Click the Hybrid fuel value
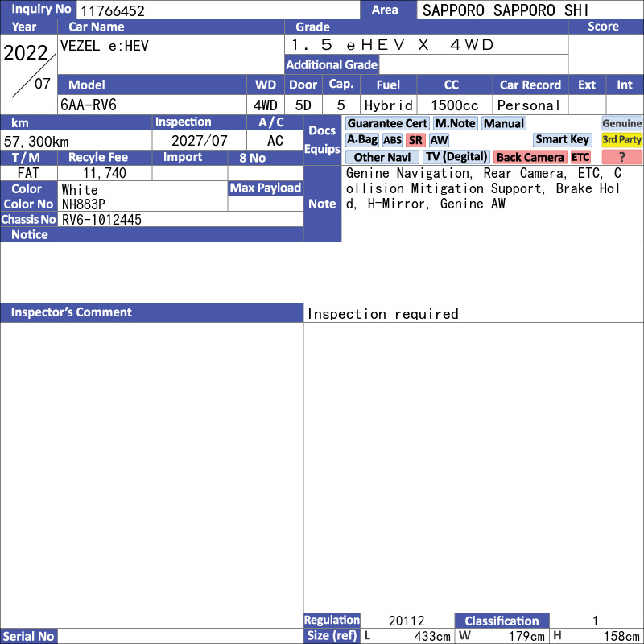The height and width of the screenshot is (644, 644). [x=388, y=105]
